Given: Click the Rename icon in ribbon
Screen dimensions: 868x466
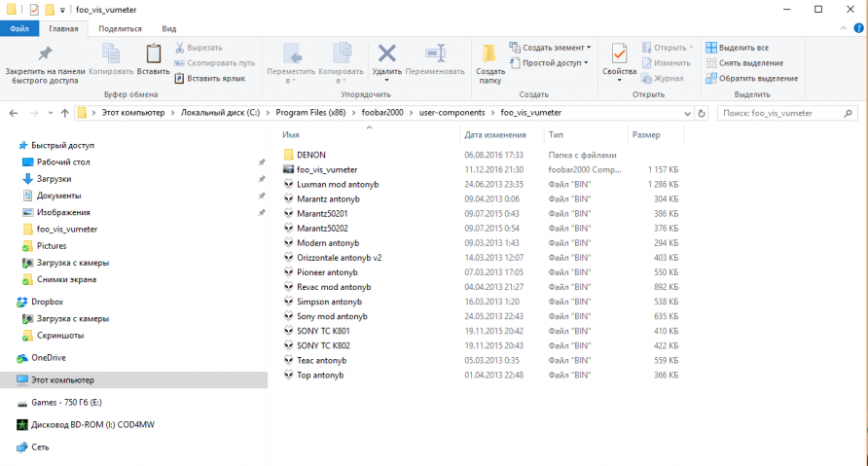Looking at the screenshot, I should coord(435,54).
